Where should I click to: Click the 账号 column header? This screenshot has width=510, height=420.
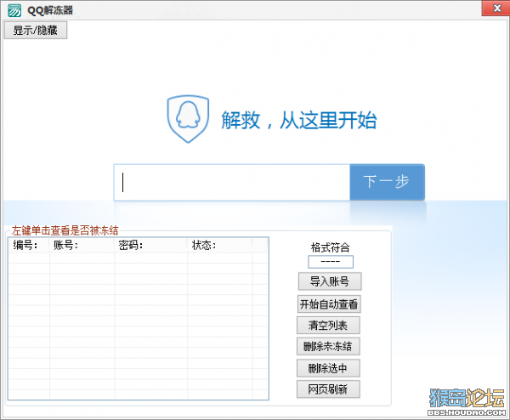point(82,245)
